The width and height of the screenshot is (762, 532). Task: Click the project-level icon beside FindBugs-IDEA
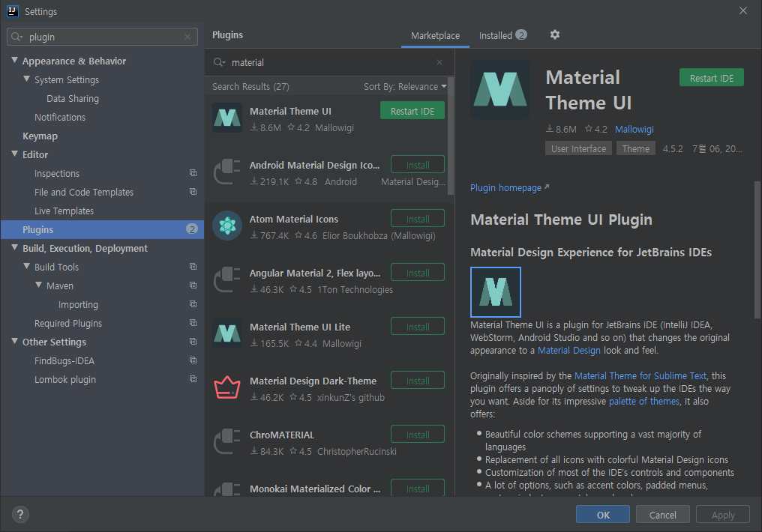pyautogui.click(x=193, y=360)
